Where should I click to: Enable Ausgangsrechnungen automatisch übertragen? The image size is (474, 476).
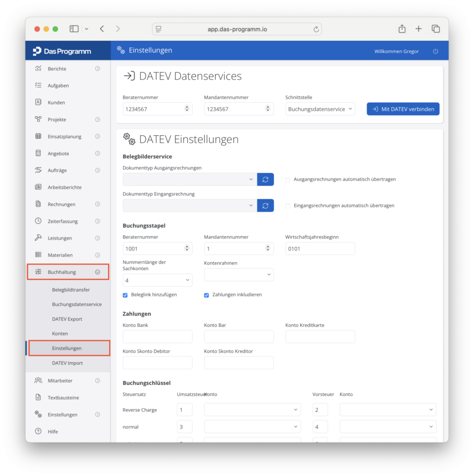(288, 179)
